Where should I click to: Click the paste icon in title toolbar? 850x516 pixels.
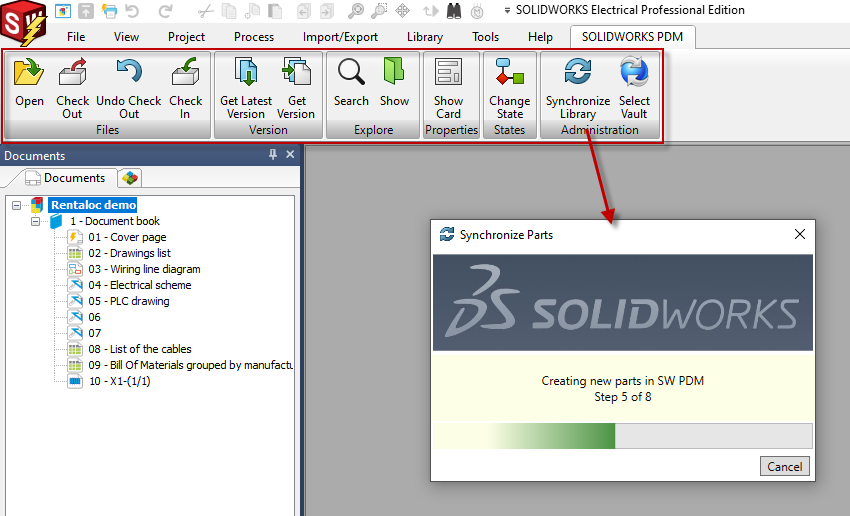tap(275, 11)
